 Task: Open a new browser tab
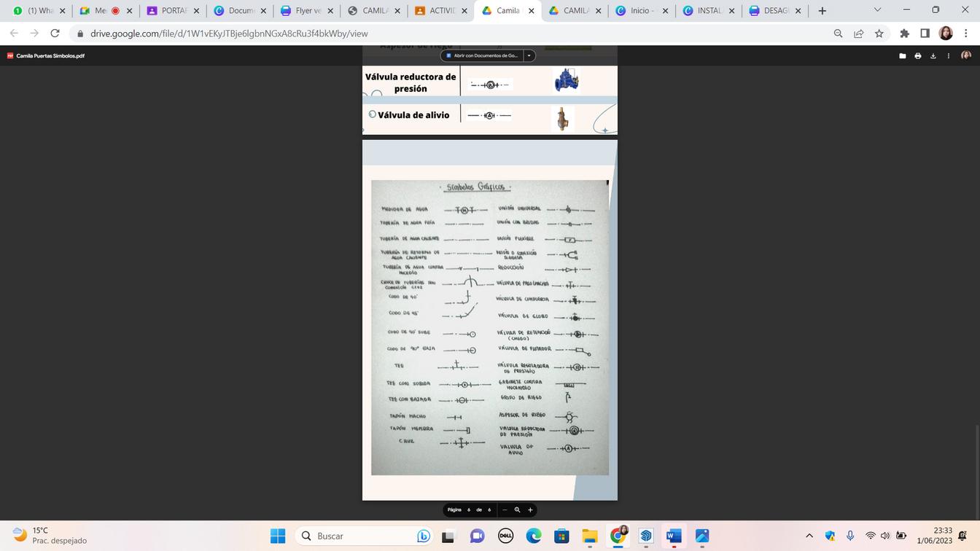[x=822, y=11]
